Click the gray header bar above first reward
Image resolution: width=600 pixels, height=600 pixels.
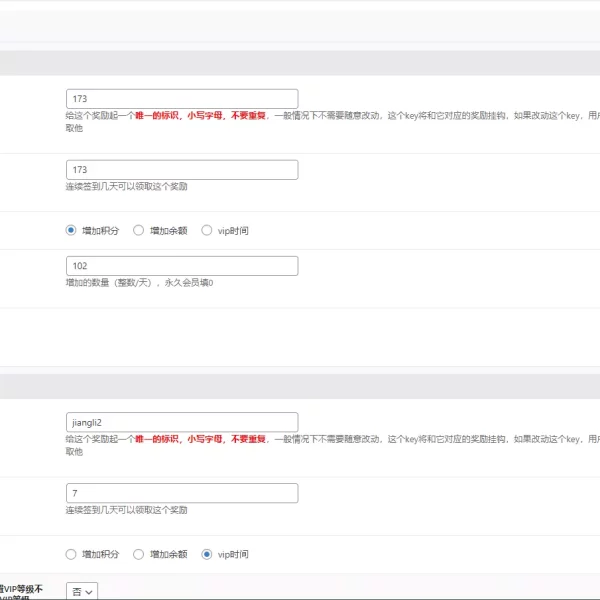(300, 63)
